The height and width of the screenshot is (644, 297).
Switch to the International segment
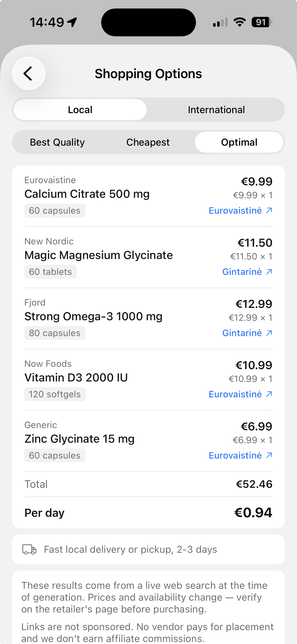216,110
